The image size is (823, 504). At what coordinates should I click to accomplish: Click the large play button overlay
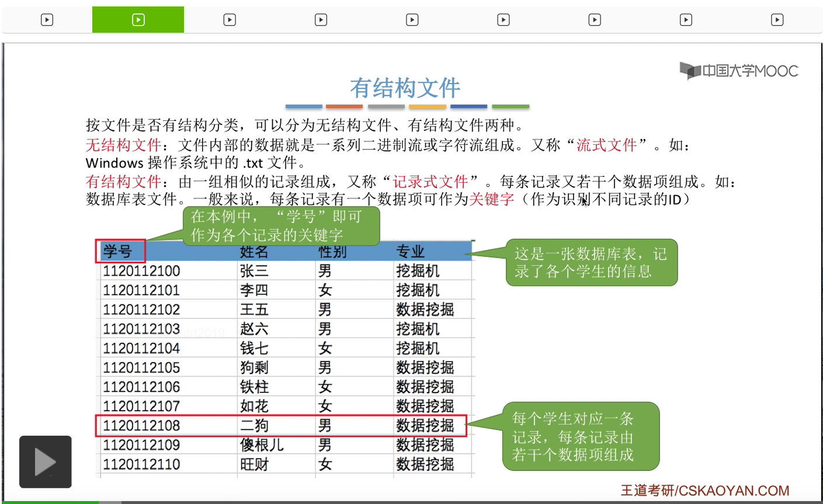[46, 462]
